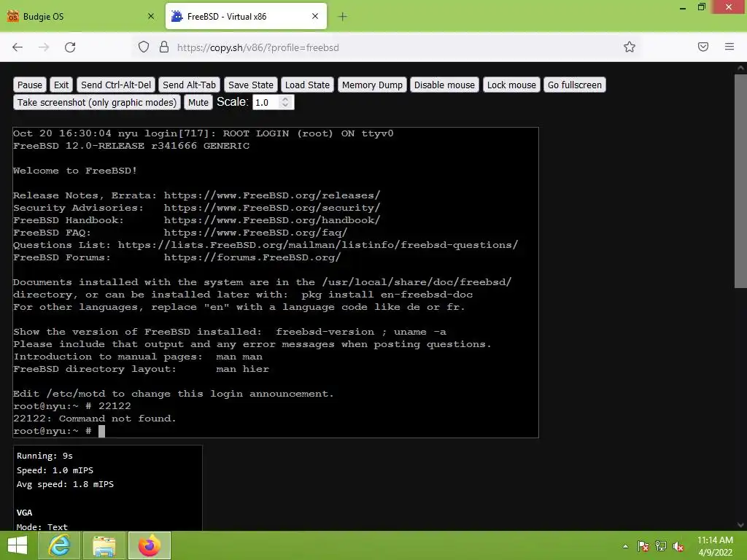Screen dimensions: 747x560
Task: Click the scrollbar down arrow
Action: tap(740, 525)
